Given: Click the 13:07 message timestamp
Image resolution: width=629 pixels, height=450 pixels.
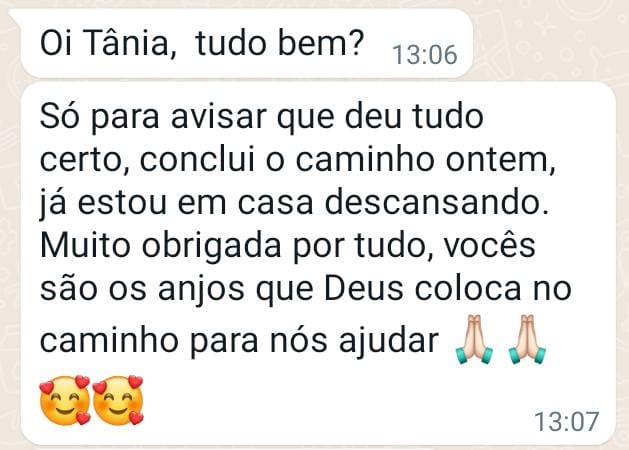Looking at the screenshot, I should point(567,421).
